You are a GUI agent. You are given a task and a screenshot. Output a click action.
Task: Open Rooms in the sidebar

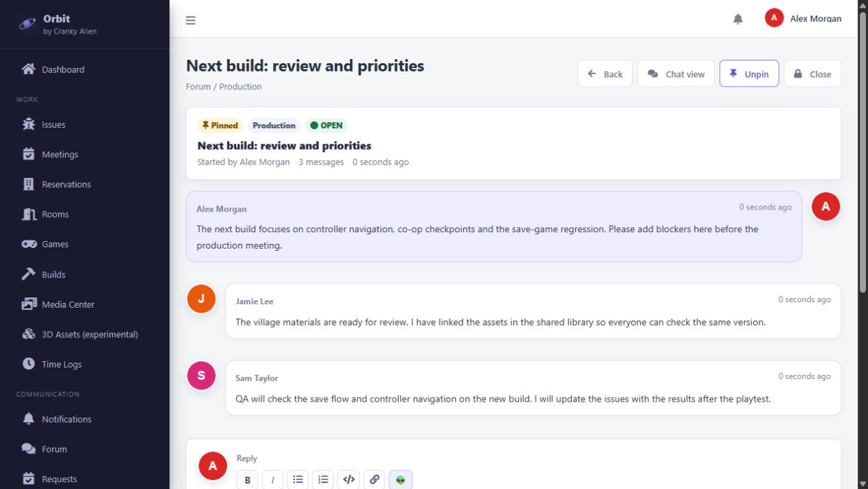point(84,214)
